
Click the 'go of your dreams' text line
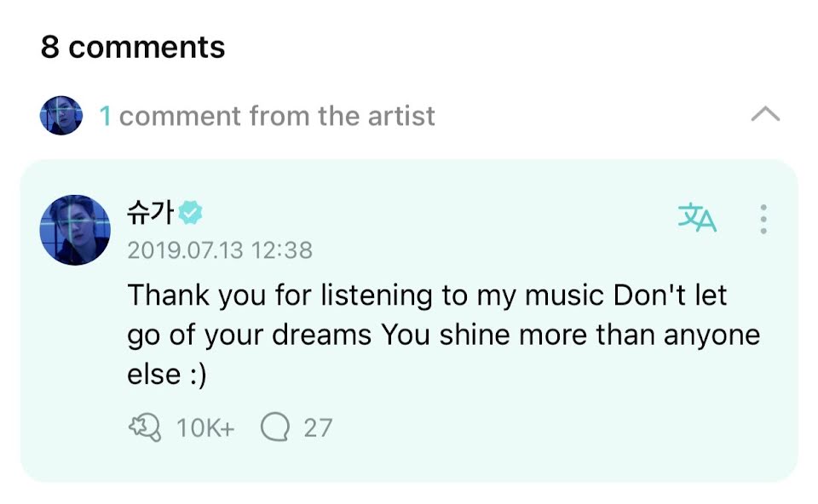tap(250, 335)
